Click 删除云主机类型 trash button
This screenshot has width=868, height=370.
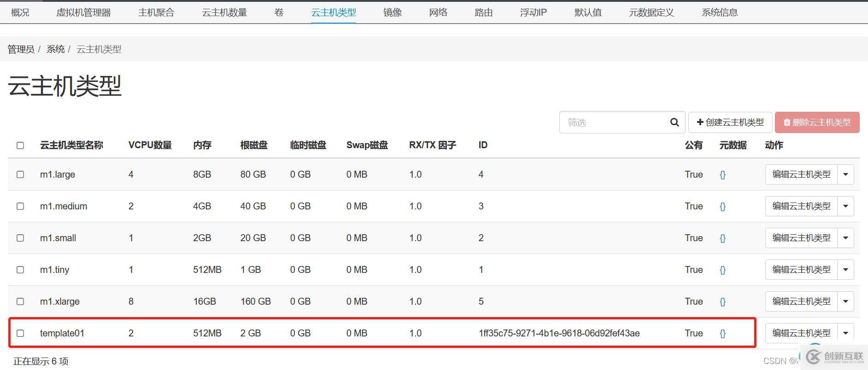click(817, 122)
